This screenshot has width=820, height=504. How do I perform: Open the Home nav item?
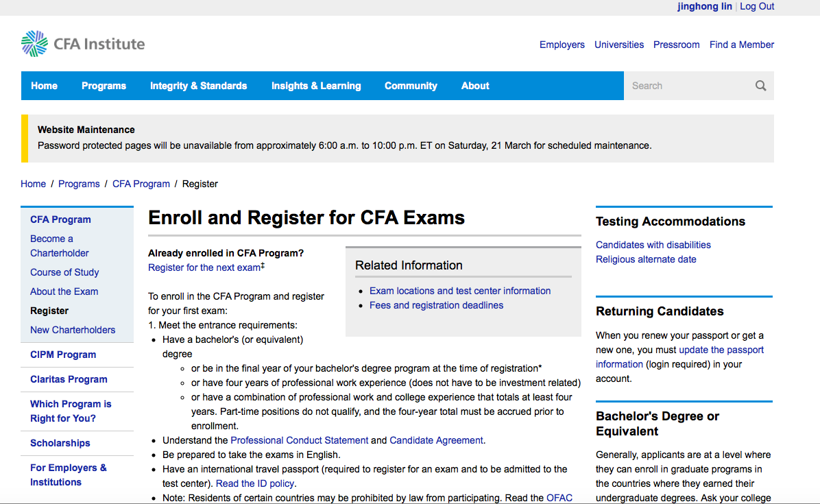(x=44, y=86)
